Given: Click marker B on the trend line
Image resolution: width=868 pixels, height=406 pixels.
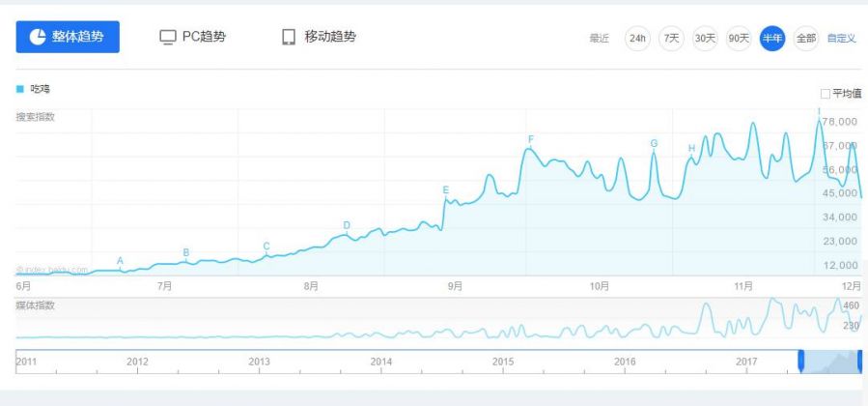Looking at the screenshot, I should [186, 252].
